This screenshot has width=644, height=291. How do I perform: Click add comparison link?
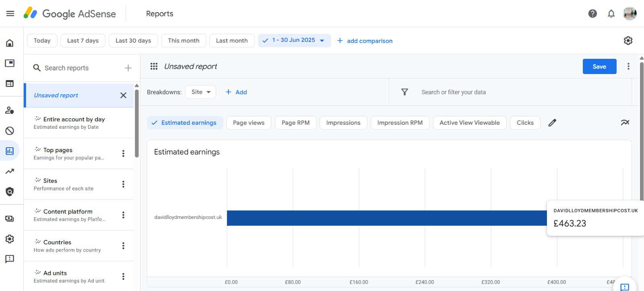[365, 41]
